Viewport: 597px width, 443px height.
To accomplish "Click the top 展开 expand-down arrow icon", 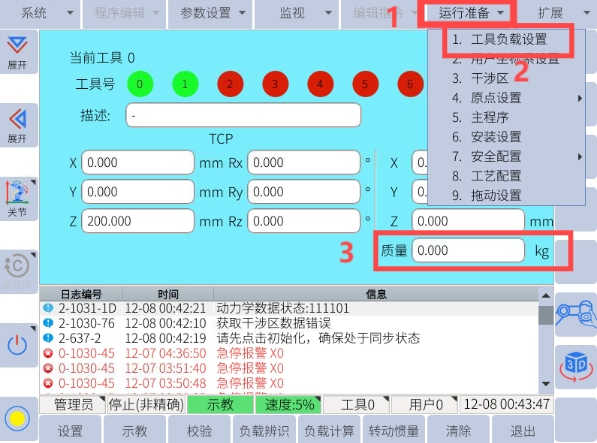I will (x=18, y=52).
